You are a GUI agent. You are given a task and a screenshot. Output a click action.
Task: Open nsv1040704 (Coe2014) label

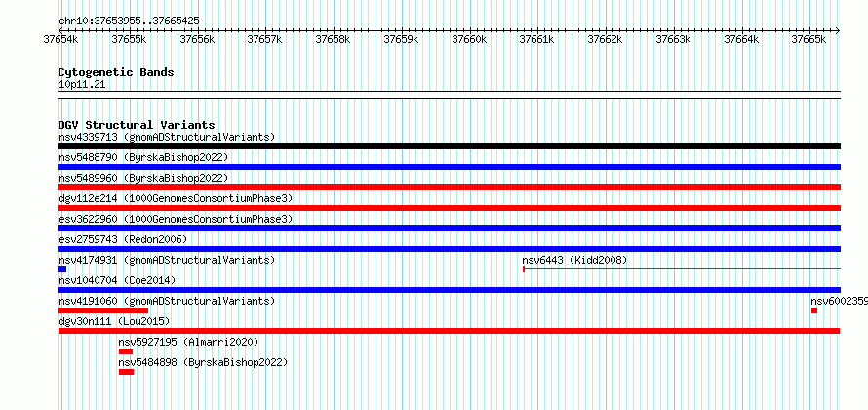point(117,280)
